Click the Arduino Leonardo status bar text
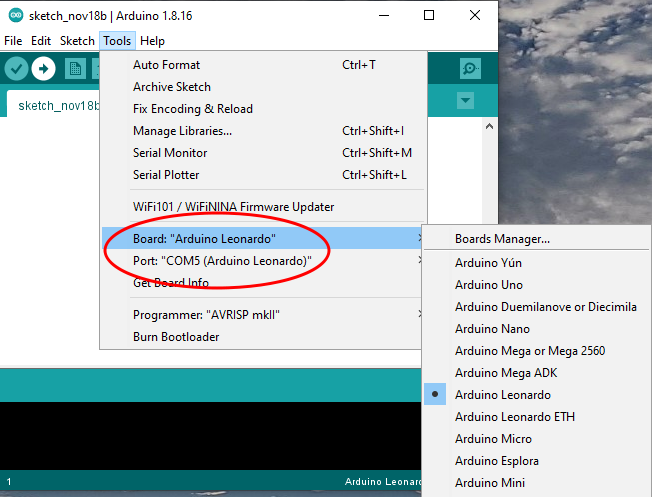Image resolution: width=652 pixels, height=497 pixels. coord(383,482)
